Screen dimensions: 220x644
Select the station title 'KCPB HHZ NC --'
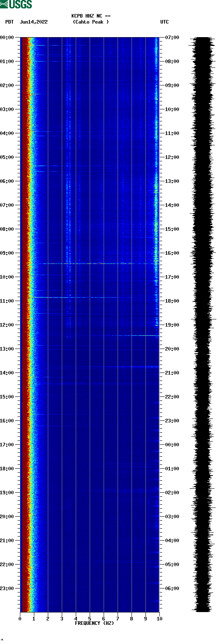point(91,16)
